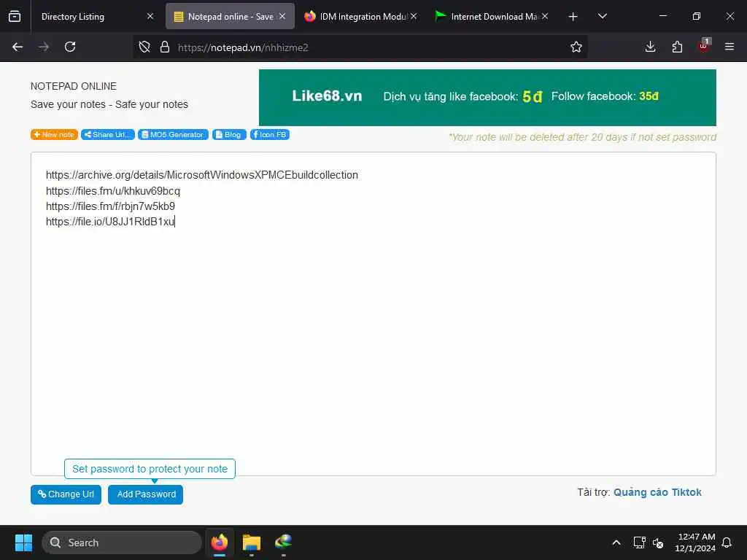The width and height of the screenshot is (747, 560).
Task: Click the forward navigation arrow
Action: (x=44, y=47)
